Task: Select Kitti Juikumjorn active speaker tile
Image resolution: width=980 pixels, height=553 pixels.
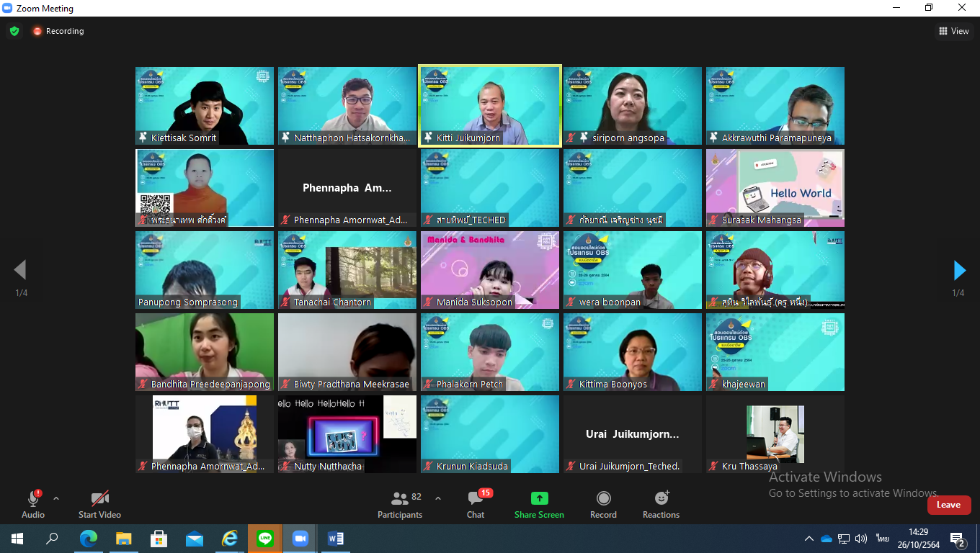Action: point(490,106)
